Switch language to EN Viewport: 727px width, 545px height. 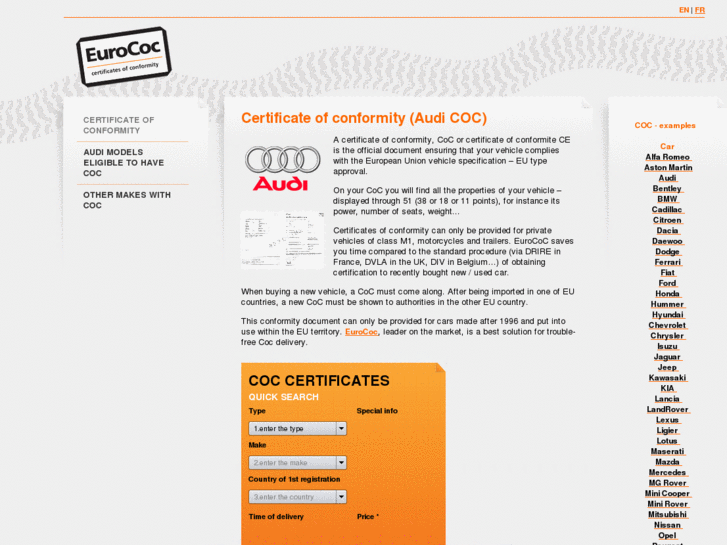pos(684,10)
